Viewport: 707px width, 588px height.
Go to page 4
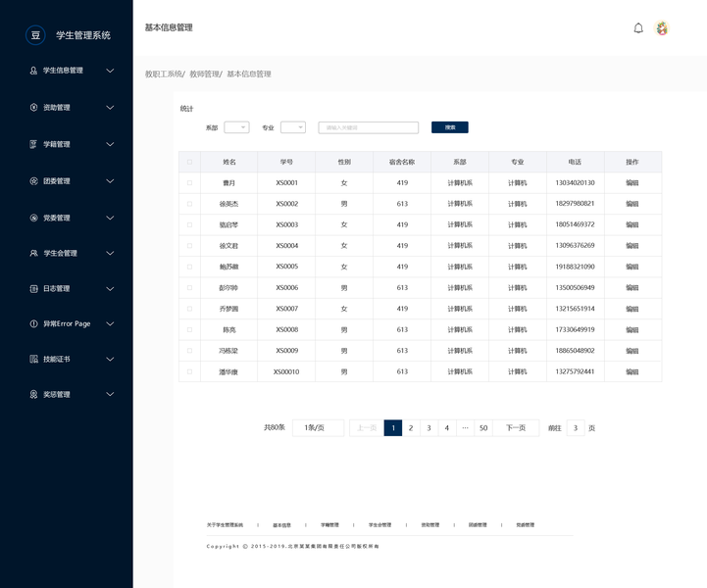pyautogui.click(x=447, y=427)
